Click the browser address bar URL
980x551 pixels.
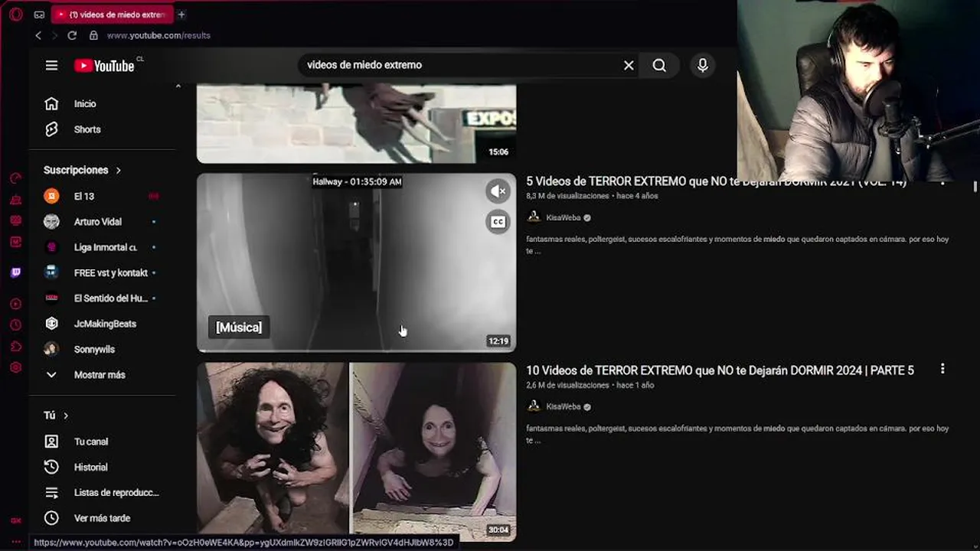[x=158, y=35]
